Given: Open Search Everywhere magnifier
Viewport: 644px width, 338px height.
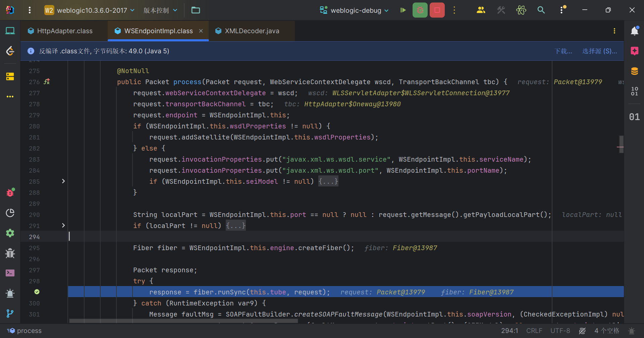Looking at the screenshot, I should 541,10.
